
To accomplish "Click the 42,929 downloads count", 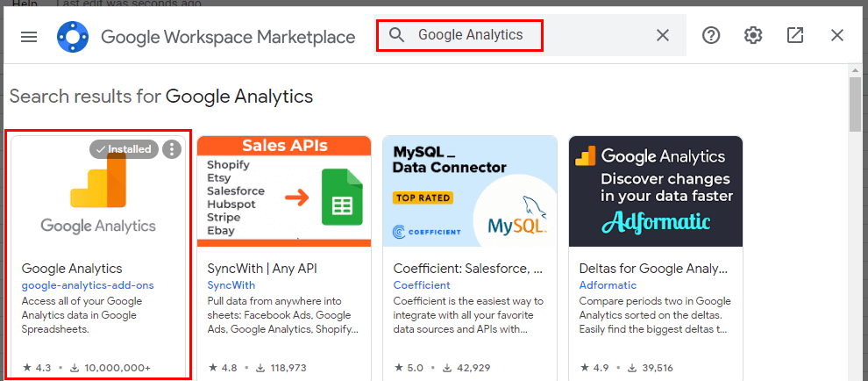I will (x=466, y=368).
